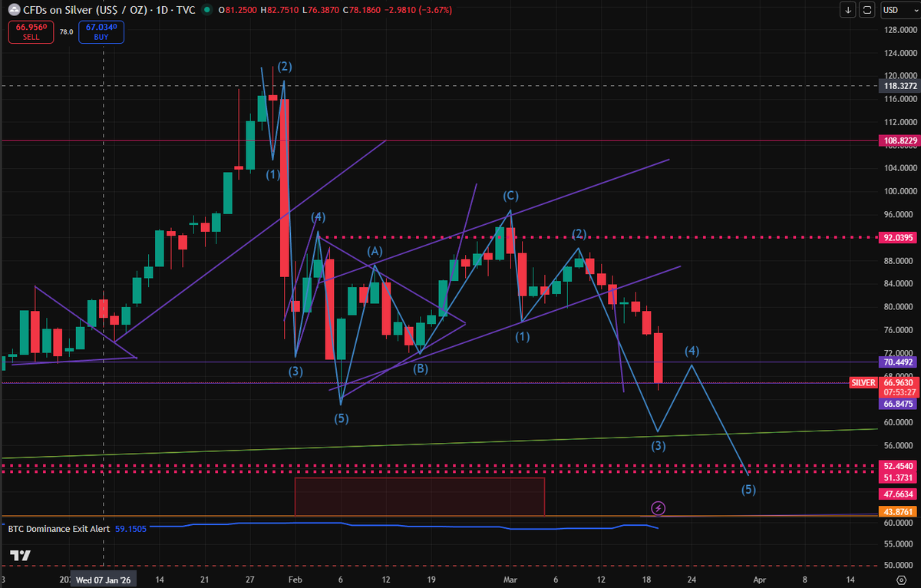The image size is (921, 588).
Task: Click the Elliott wave (C) label
Action: point(511,196)
